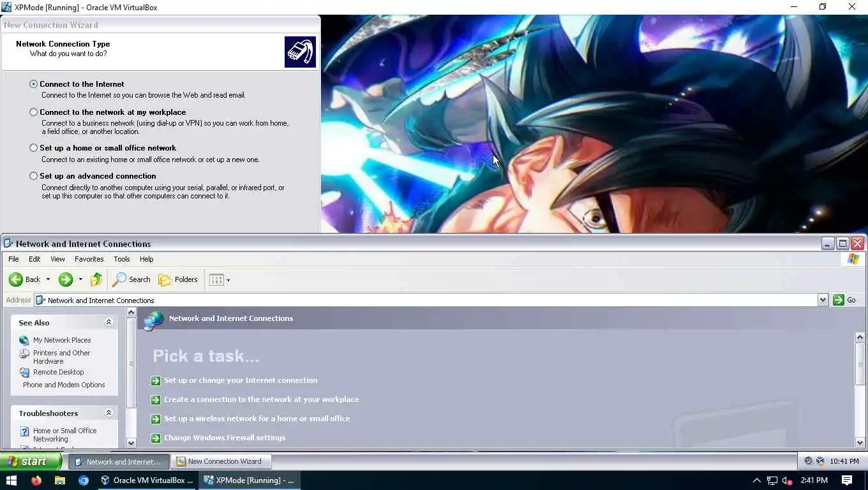The height and width of the screenshot is (490, 868).
Task: Click arrow icon beside Windows Firewall task
Action: pos(155,438)
